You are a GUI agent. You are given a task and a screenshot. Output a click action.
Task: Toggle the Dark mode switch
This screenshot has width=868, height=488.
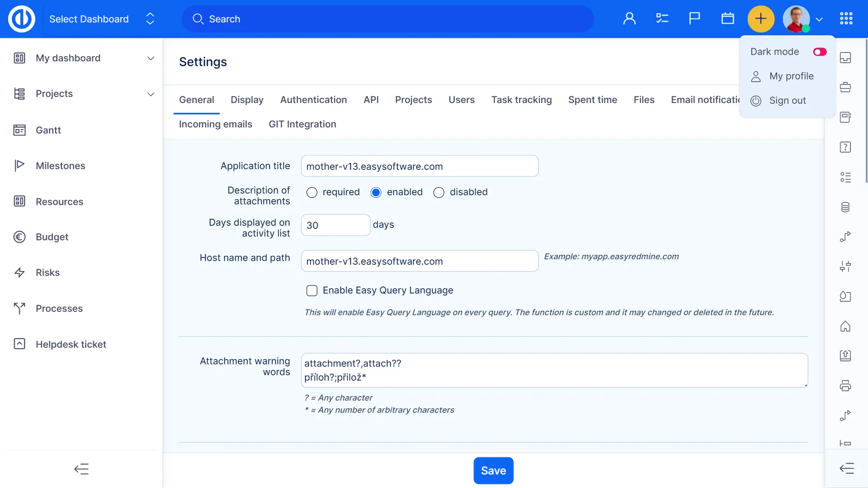click(x=820, y=52)
